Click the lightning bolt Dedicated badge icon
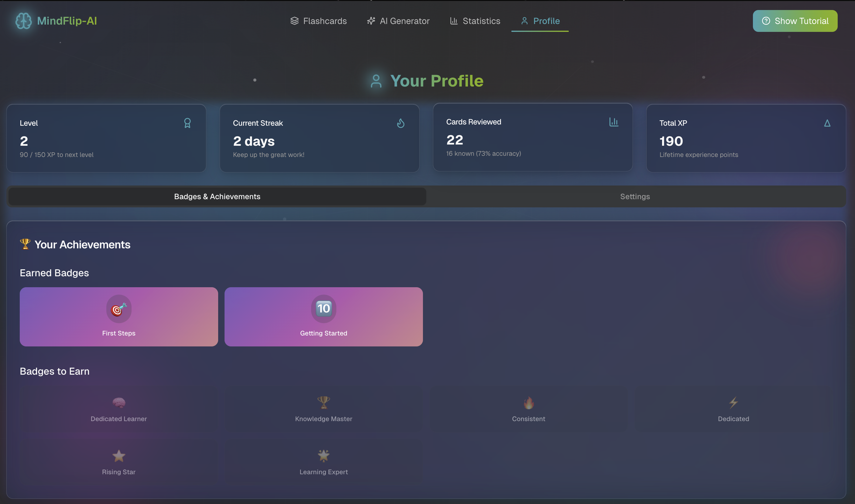 [x=733, y=403]
